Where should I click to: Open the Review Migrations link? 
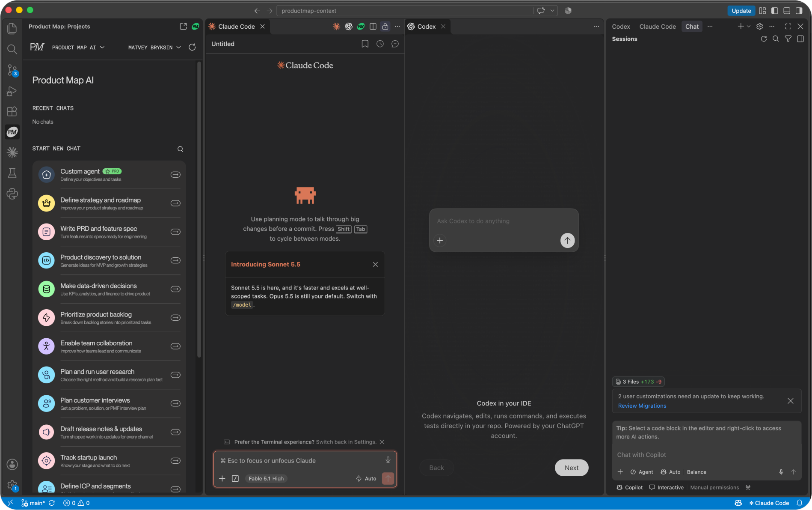642,406
